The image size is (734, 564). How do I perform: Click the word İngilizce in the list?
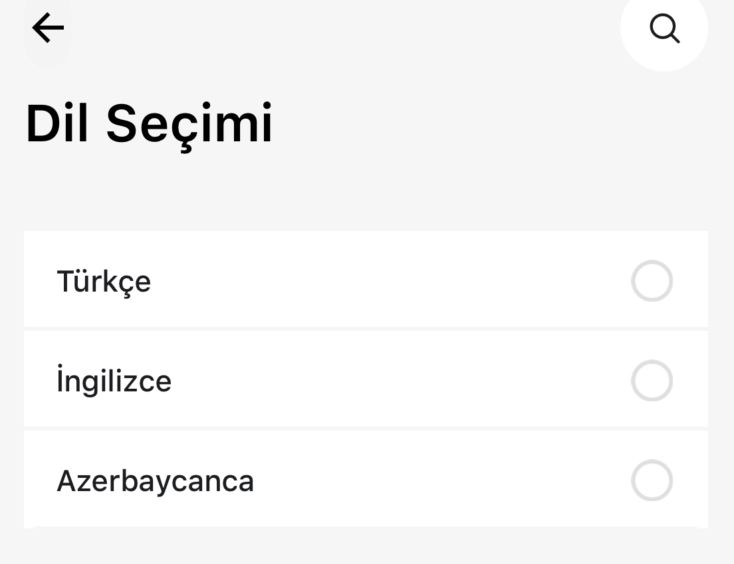coord(114,381)
